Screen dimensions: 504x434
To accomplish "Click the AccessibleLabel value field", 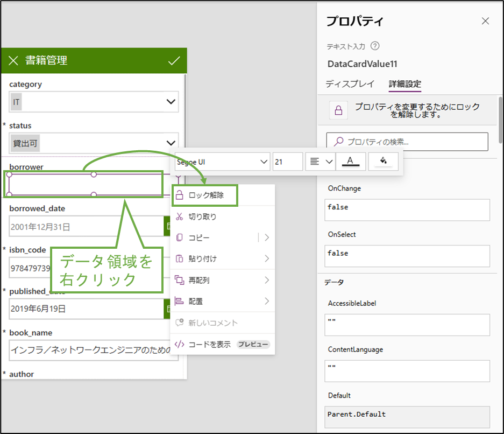I will [x=407, y=325].
